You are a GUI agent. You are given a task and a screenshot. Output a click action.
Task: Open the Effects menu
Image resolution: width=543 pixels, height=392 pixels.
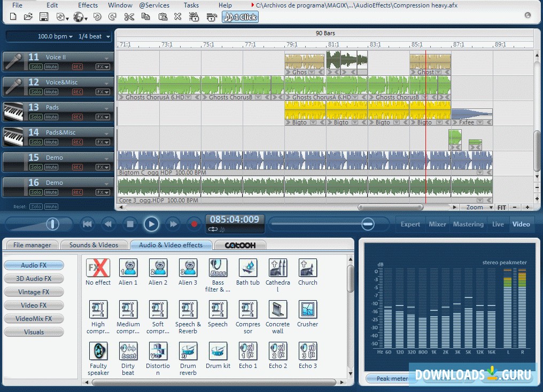click(87, 5)
